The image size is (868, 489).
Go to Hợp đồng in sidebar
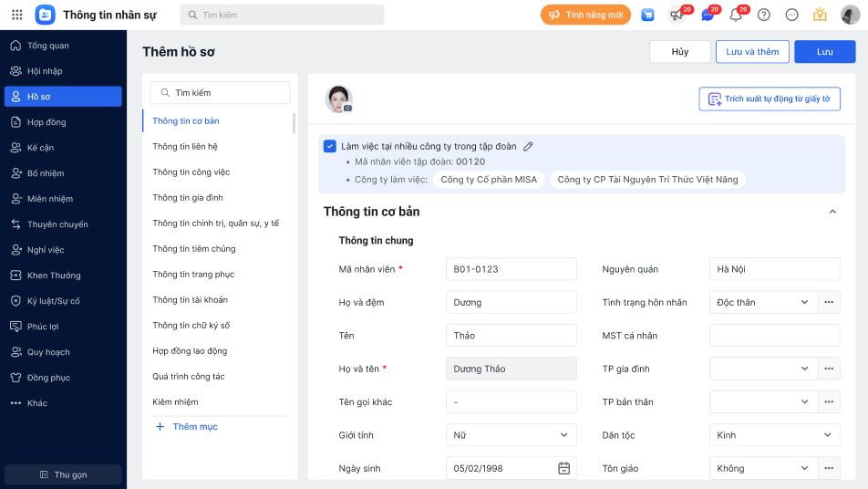click(46, 122)
